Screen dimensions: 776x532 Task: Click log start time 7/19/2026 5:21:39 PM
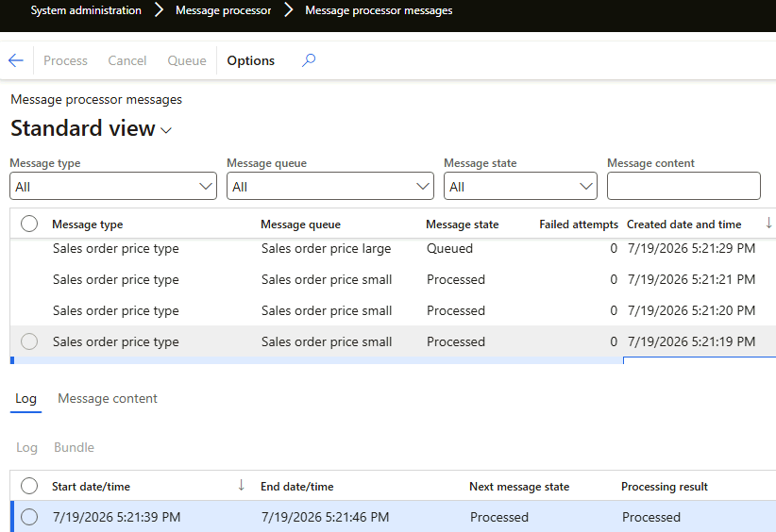[x=117, y=517]
